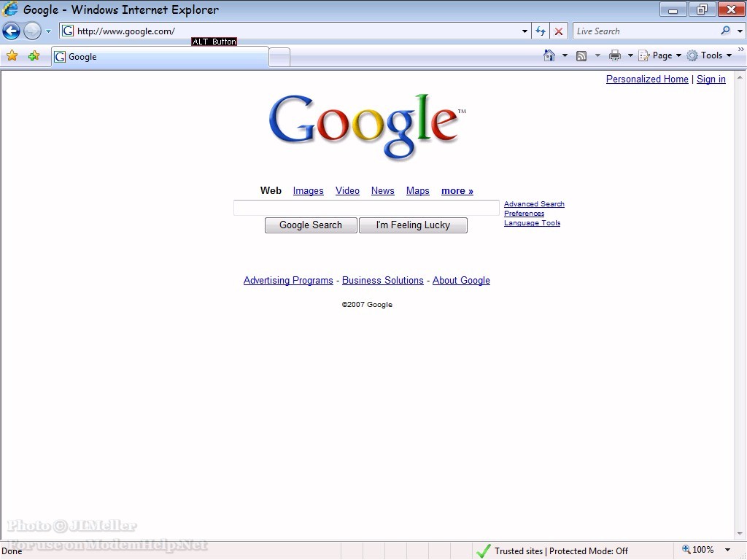Click the Forward arrow button
This screenshot has width=747, height=560.
32,31
